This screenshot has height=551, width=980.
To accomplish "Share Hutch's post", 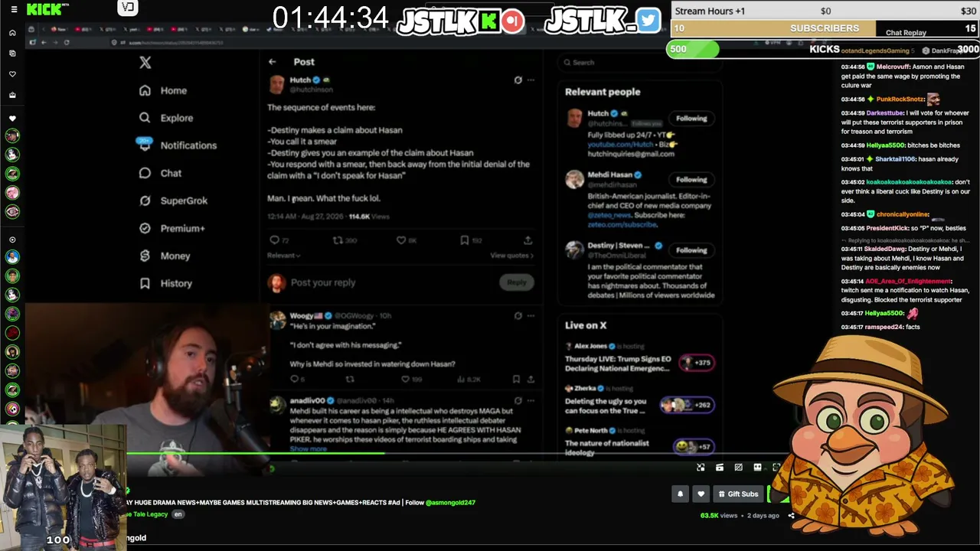I will pyautogui.click(x=528, y=240).
